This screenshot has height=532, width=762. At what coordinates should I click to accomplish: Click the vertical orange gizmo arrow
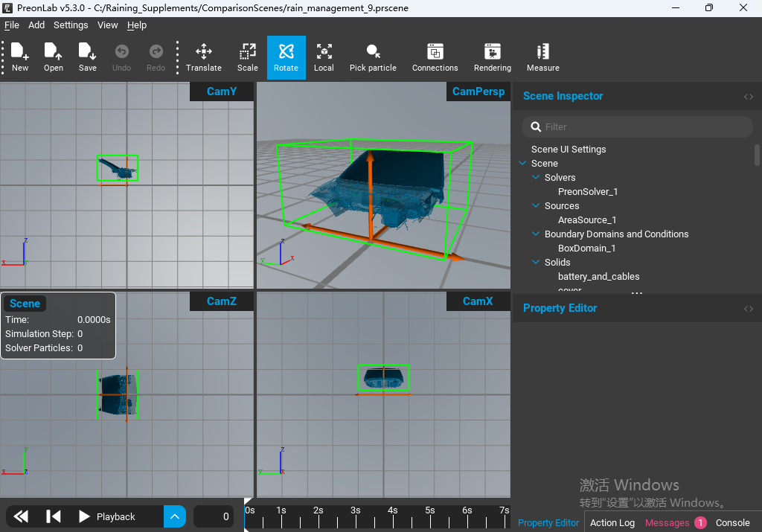tap(371, 194)
